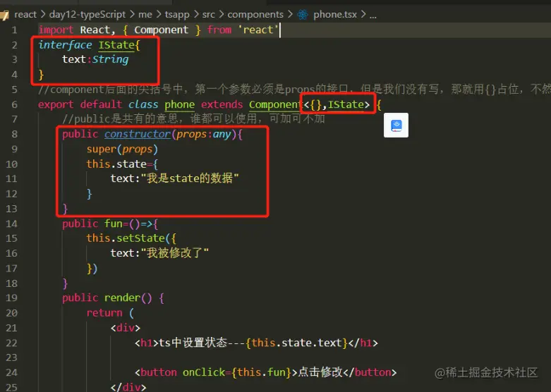Click 'onClick' attribute on line 24

tap(204, 372)
